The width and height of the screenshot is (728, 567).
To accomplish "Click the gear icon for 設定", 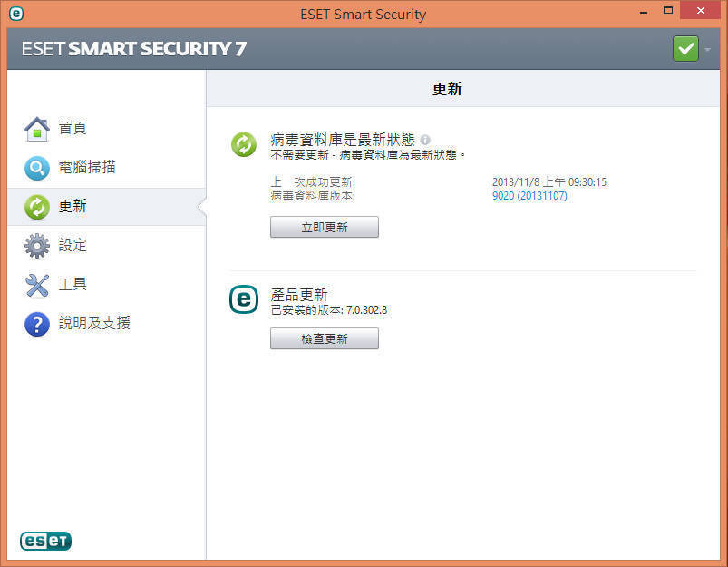I will pyautogui.click(x=36, y=246).
